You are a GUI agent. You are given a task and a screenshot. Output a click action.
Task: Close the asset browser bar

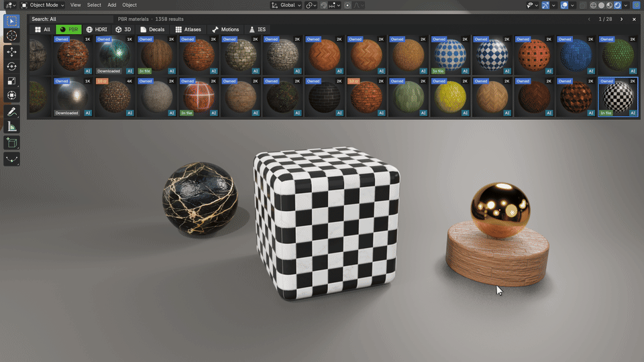(634, 19)
